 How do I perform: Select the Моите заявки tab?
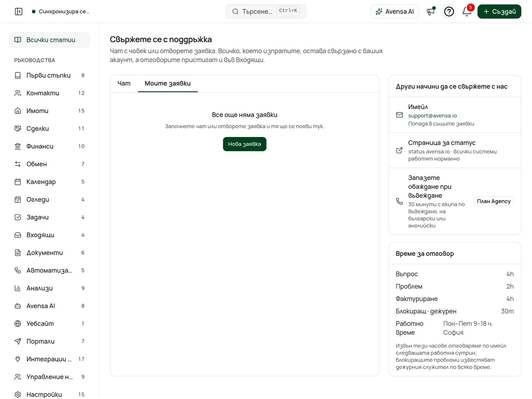pyautogui.click(x=168, y=83)
